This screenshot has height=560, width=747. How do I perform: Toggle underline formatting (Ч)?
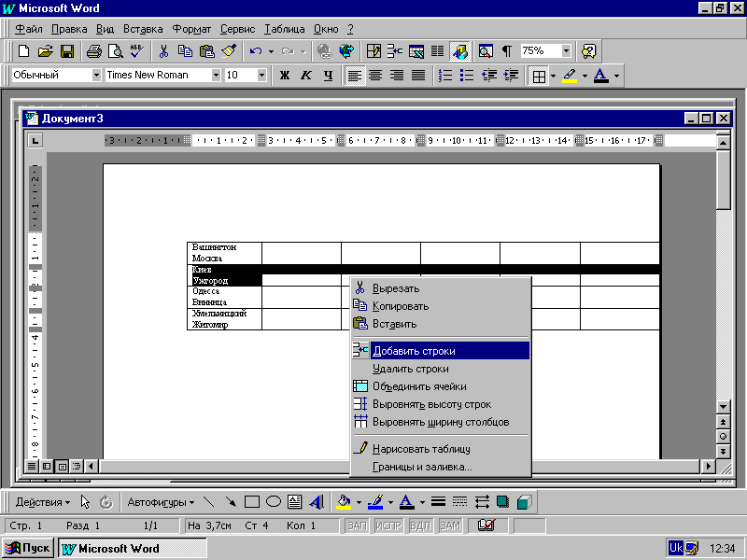(x=328, y=76)
